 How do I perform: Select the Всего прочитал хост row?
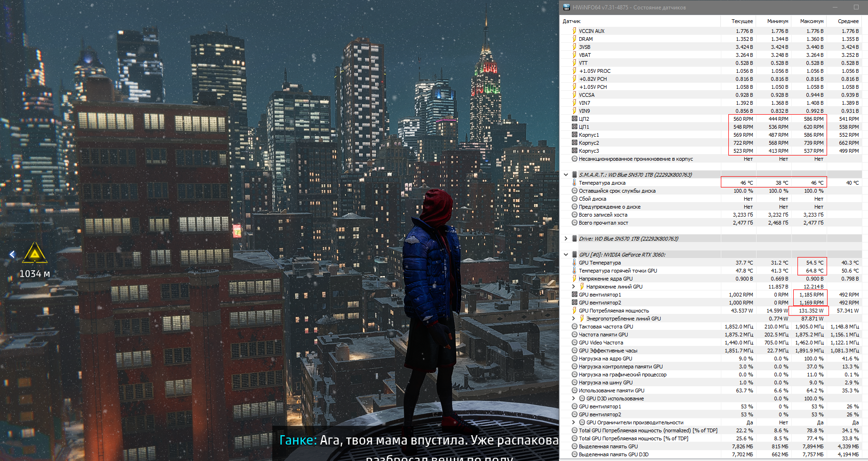(711, 223)
